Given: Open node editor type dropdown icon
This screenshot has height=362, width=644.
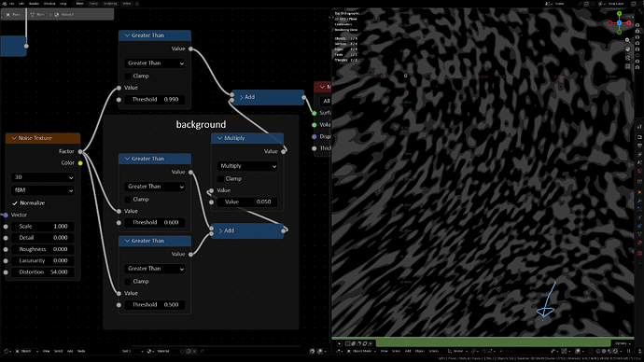Looking at the screenshot, I should coord(7,352).
